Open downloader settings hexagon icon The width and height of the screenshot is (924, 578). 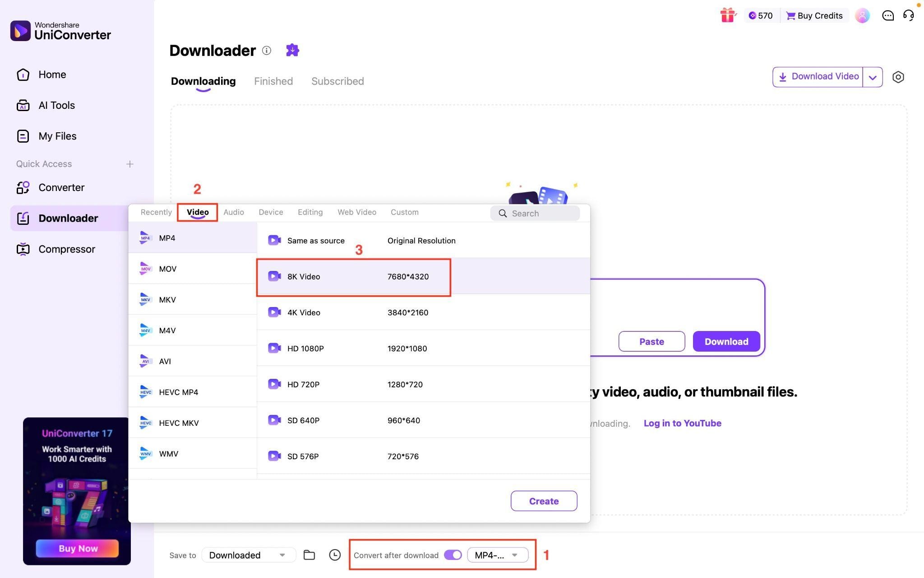(898, 77)
